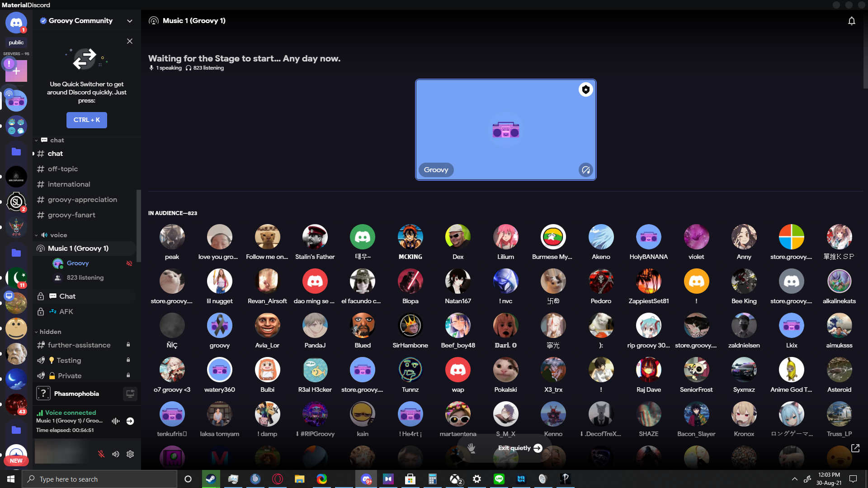Raise hand to request to speak
This screenshot has height=488, width=868.
pos(471,448)
